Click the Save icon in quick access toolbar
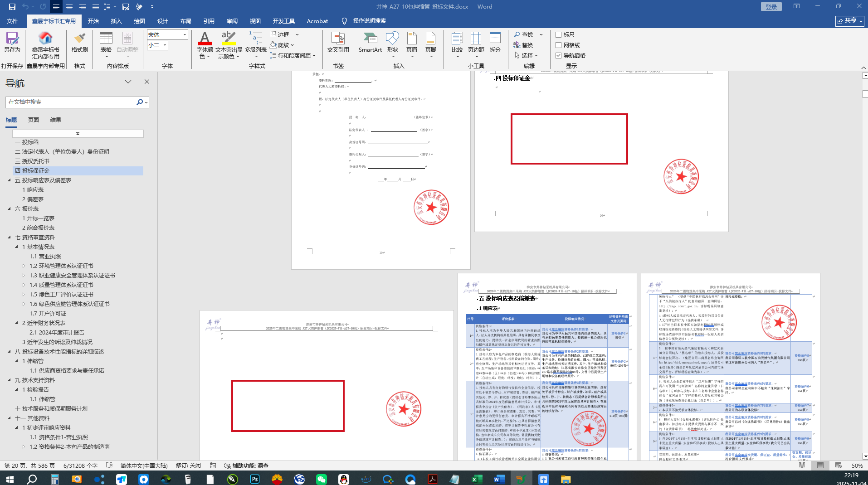Image resolution: width=868 pixels, height=485 pixels. coord(12,7)
